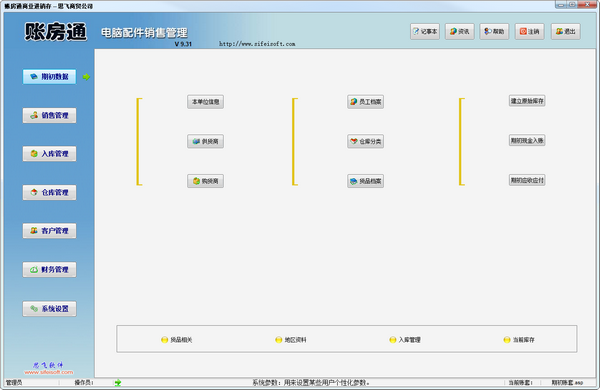Open 系统设置 system settings
Viewport: 600px width, 390px height.
(x=49, y=308)
